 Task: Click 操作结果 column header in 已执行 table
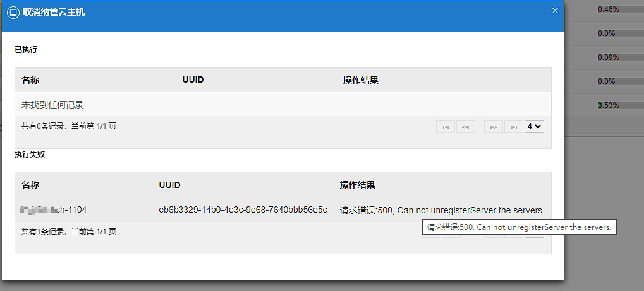[361, 80]
